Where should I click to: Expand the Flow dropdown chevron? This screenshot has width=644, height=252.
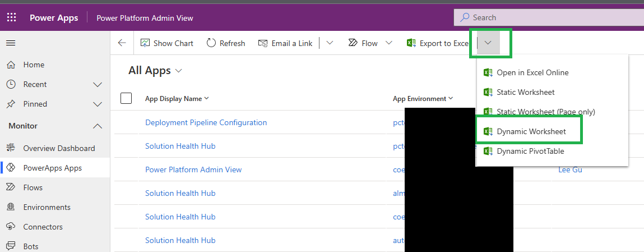(x=389, y=43)
